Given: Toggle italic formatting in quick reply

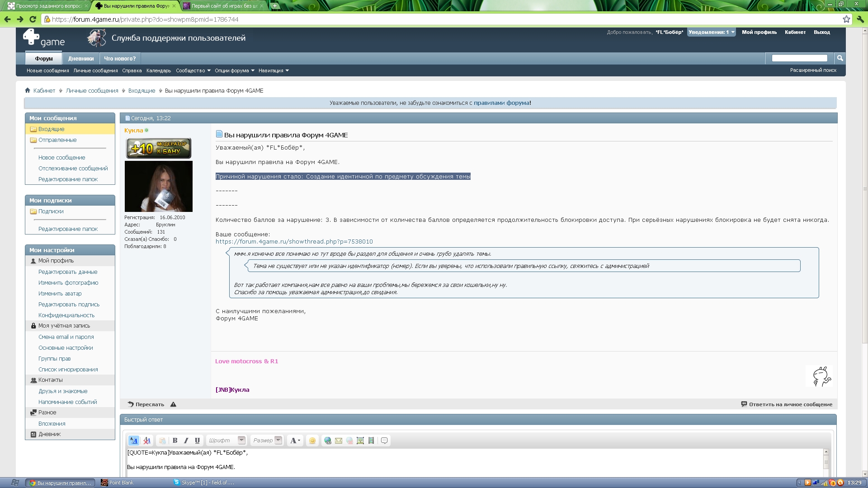Looking at the screenshot, I should pyautogui.click(x=186, y=441).
